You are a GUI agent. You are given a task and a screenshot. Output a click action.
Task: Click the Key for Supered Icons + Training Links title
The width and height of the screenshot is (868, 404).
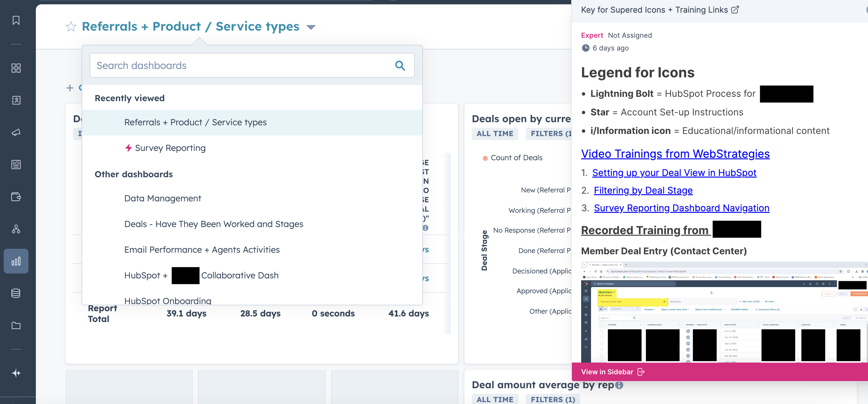[x=654, y=10]
